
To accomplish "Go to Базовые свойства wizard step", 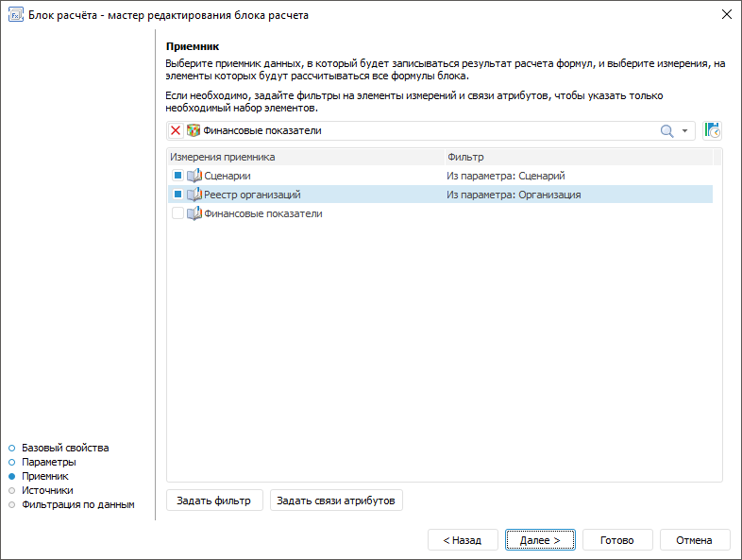I will [65, 448].
